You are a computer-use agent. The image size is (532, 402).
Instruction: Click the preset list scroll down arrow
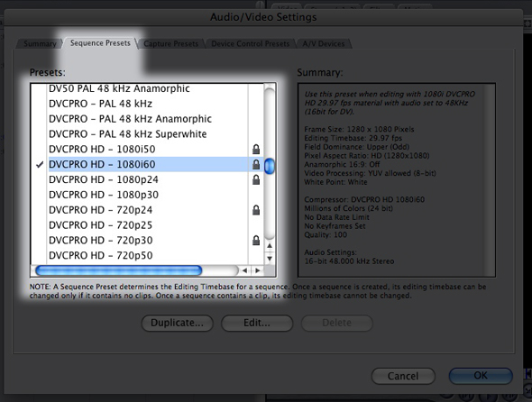[270, 258]
